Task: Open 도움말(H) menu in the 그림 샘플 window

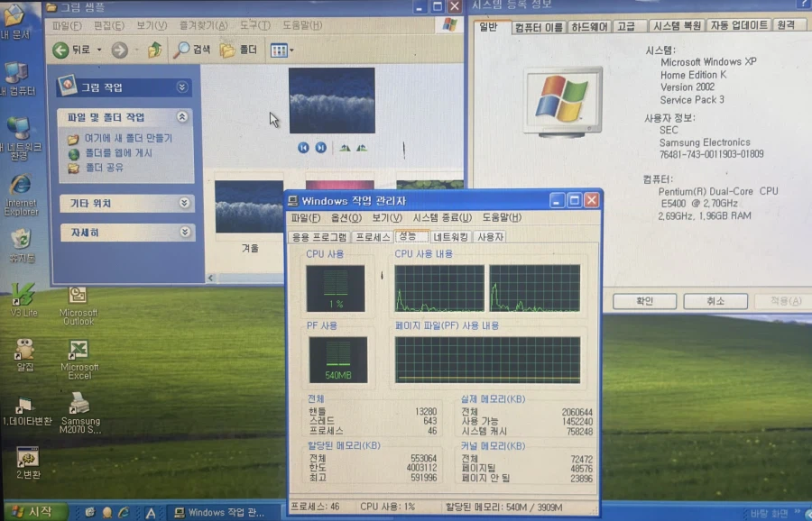Action: tap(302, 25)
